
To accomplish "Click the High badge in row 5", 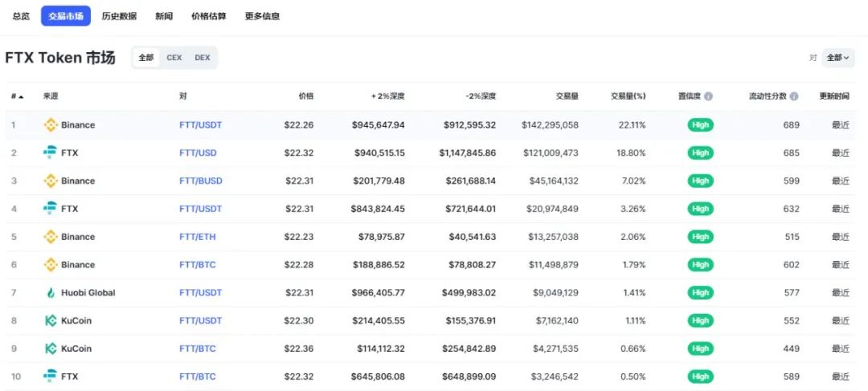I will 700,237.
